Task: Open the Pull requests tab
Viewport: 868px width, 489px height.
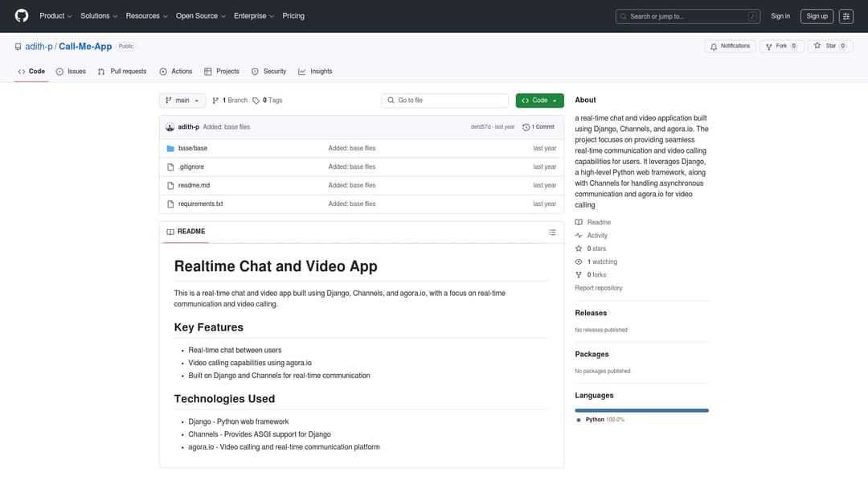Action: 122,72
